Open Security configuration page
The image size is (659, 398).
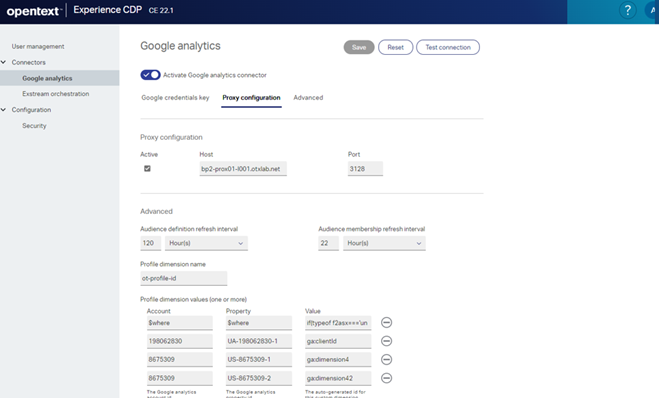[x=34, y=126]
